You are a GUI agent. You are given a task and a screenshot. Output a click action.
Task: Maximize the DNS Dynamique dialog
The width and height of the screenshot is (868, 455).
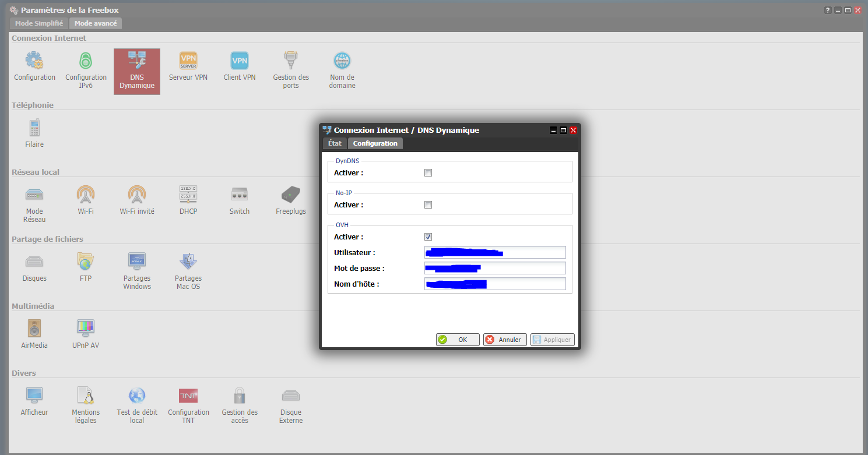[x=563, y=130]
